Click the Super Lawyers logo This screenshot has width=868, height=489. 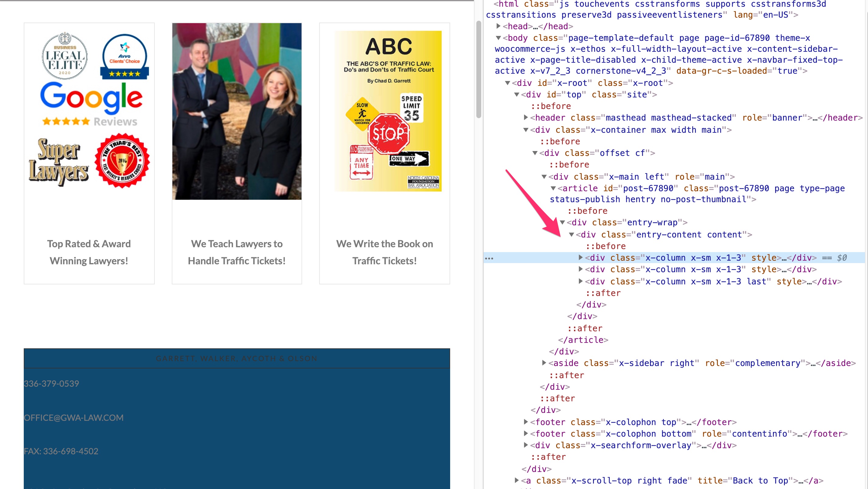pos(59,162)
